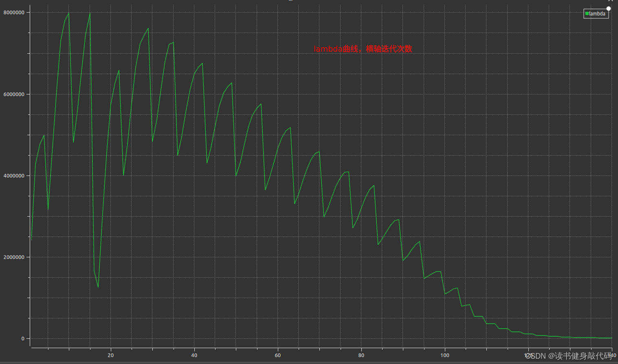Click the y-axis tick label 0
Screen dimensions: 618x364
pyautogui.click(x=23, y=338)
